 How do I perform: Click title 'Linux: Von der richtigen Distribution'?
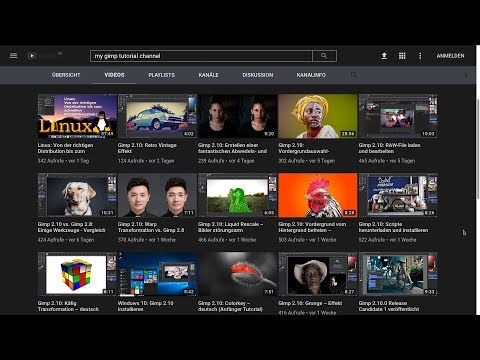tap(66, 148)
